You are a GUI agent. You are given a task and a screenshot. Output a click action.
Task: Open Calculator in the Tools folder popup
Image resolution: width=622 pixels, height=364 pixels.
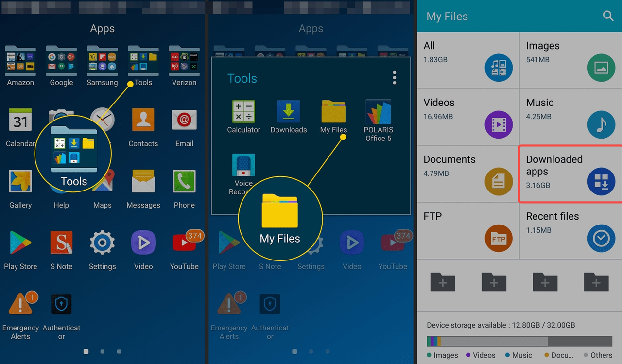(x=244, y=117)
